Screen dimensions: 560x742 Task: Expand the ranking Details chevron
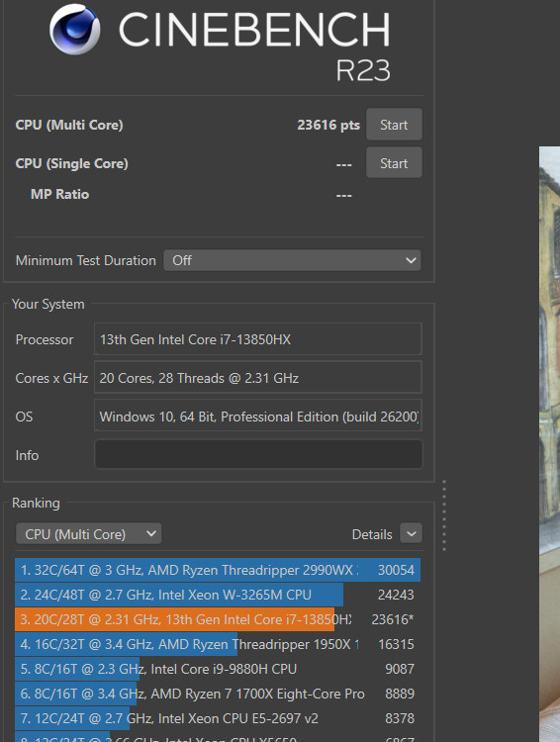tap(411, 533)
